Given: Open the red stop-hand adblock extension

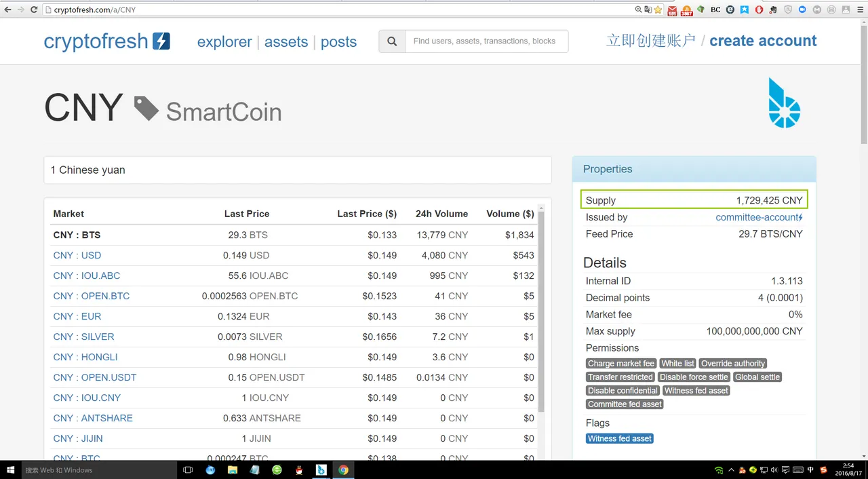Looking at the screenshot, I should click(x=759, y=9).
